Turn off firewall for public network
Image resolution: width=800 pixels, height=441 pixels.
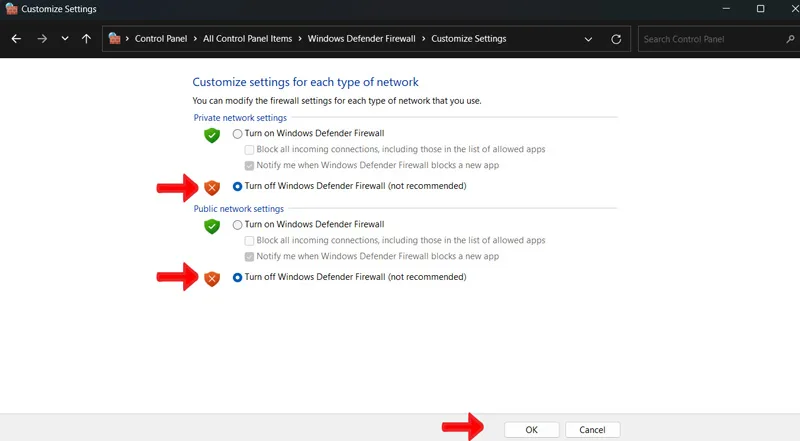(237, 277)
